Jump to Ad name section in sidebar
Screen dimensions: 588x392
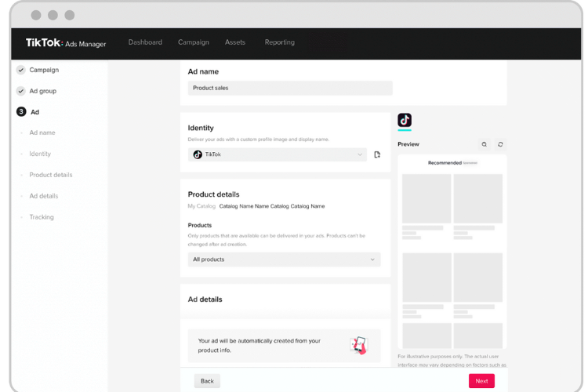(x=42, y=132)
